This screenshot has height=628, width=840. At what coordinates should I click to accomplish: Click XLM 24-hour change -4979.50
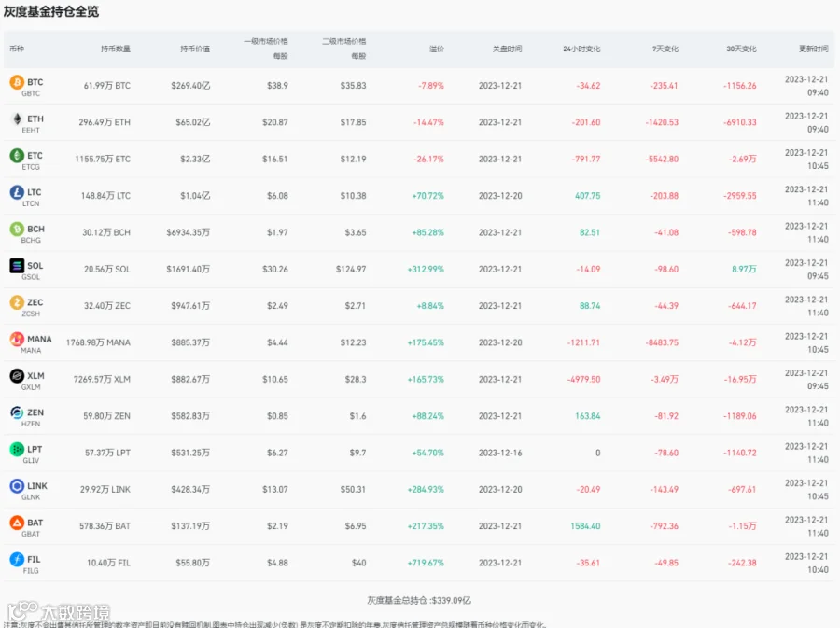584,380
